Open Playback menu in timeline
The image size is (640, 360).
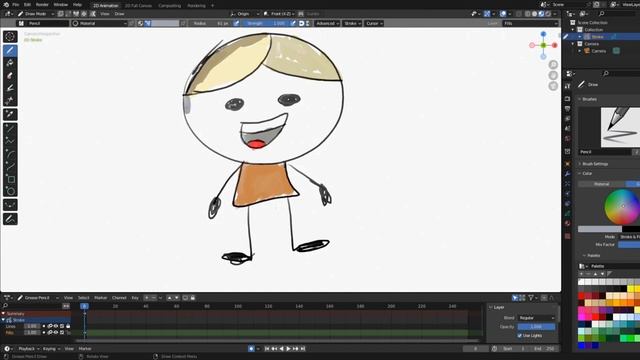pyautogui.click(x=28, y=349)
